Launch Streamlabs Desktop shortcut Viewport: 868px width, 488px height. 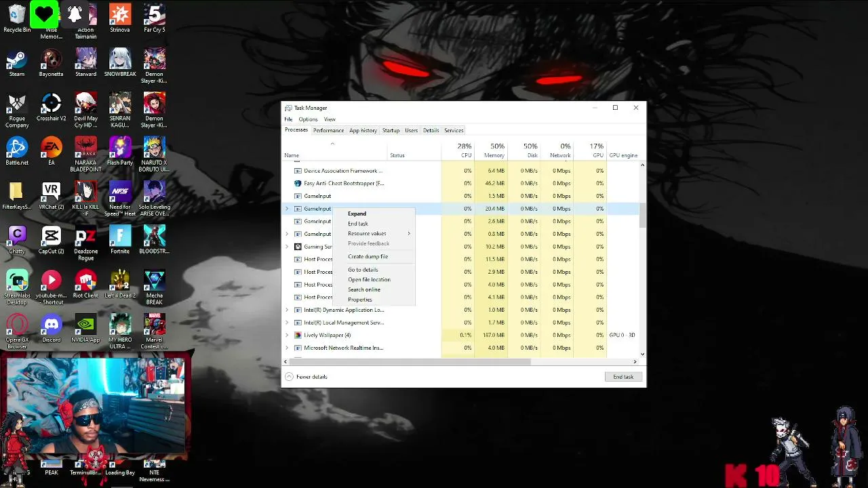click(17, 287)
